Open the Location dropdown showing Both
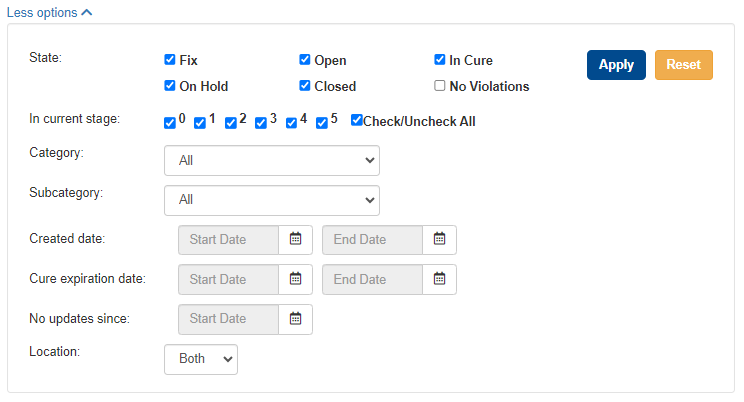 tap(201, 359)
